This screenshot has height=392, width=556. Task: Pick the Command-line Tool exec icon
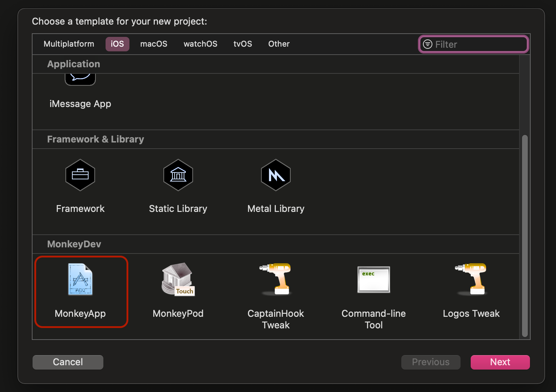click(x=373, y=279)
